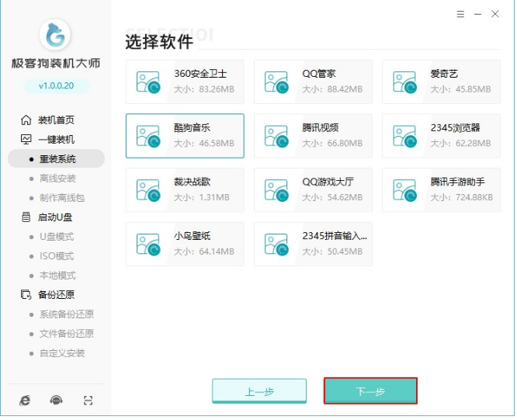Click the QR scan icon
This screenshot has width=517, height=420.
click(x=88, y=401)
